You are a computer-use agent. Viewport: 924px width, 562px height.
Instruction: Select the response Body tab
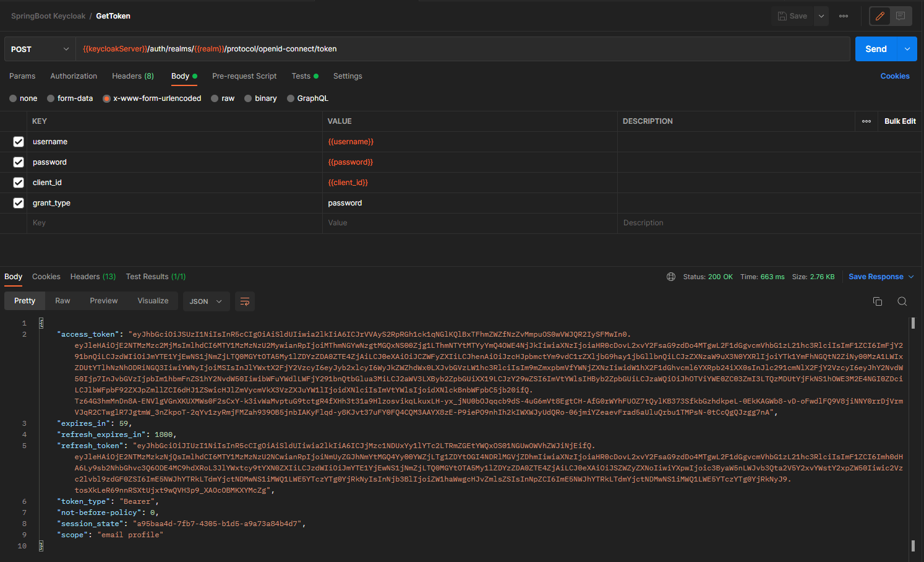[14, 277]
